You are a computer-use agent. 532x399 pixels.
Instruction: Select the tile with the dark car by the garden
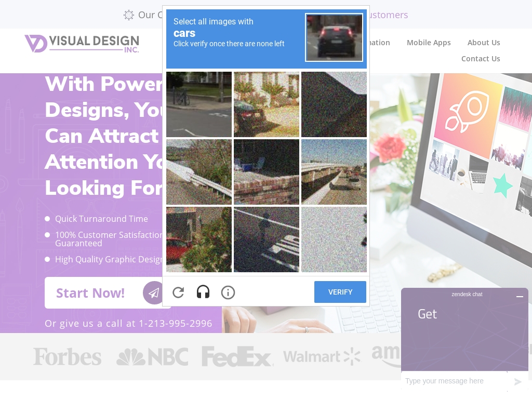267,104
